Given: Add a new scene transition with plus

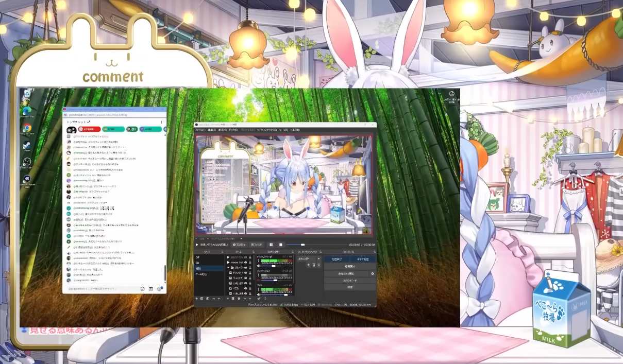Looking at the screenshot, I should pos(308,265).
